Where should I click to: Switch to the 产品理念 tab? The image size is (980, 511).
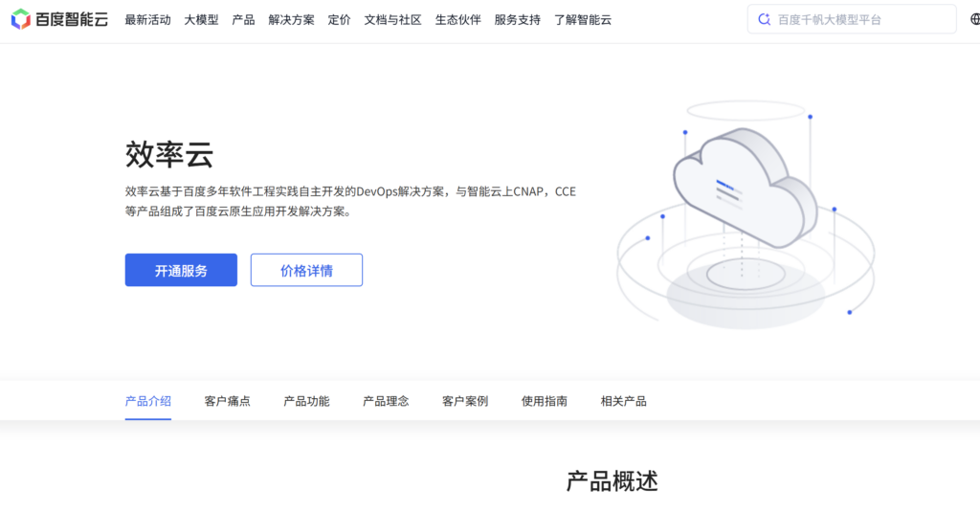click(386, 401)
